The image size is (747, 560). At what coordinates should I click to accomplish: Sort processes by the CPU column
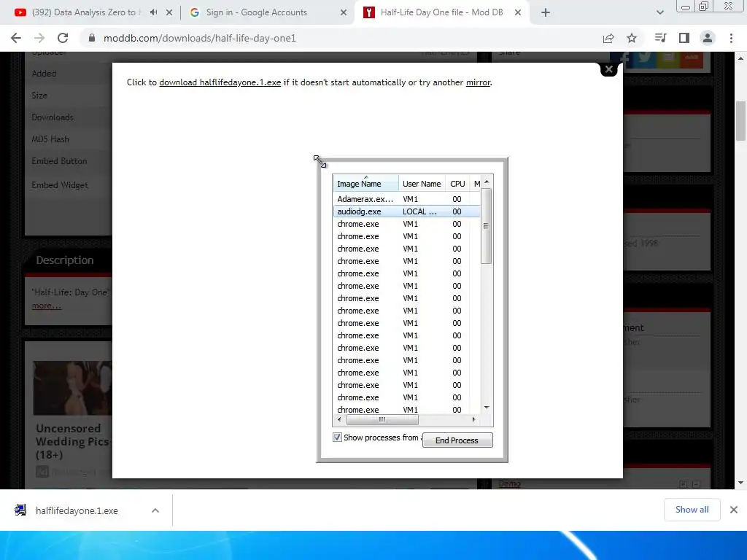point(457,183)
